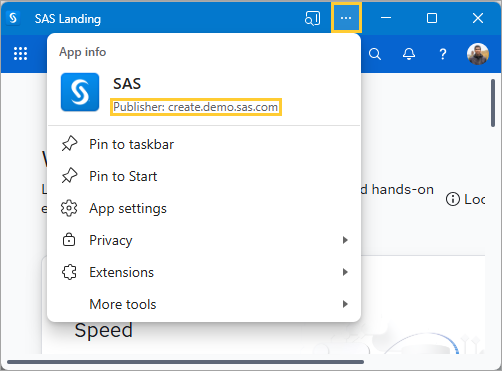The width and height of the screenshot is (502, 371).
Task: Open the More tools submenu
Action: 204,304
